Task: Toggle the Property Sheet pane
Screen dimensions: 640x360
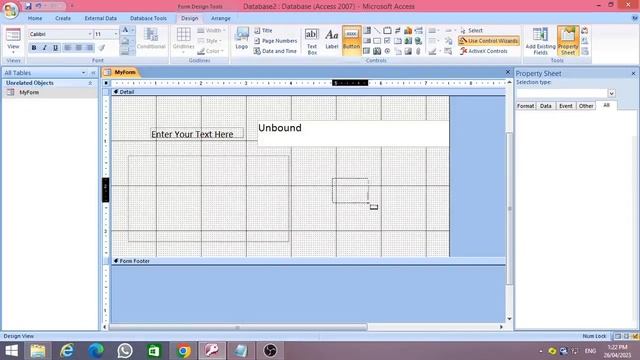Action: click(x=568, y=41)
